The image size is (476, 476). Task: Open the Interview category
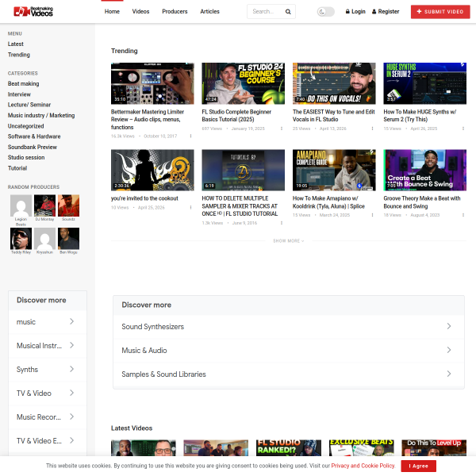pyautogui.click(x=19, y=94)
